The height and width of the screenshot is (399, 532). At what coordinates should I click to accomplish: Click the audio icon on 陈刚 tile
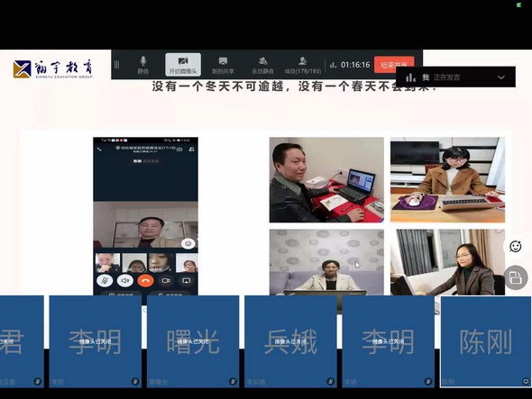tap(526, 381)
